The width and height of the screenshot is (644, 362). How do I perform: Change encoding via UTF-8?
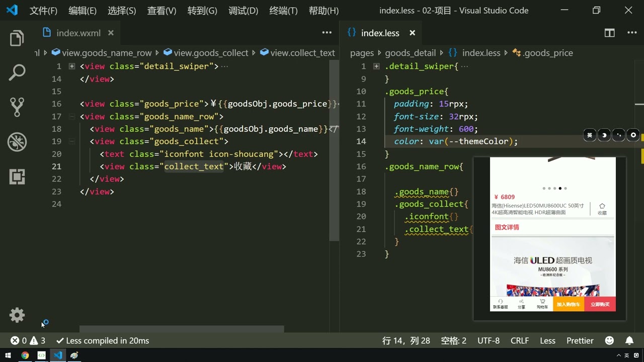tap(489, 341)
